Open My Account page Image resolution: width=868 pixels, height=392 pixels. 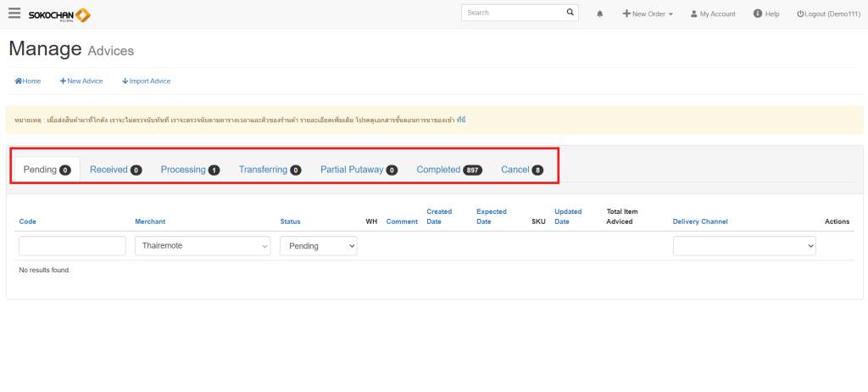tap(713, 14)
